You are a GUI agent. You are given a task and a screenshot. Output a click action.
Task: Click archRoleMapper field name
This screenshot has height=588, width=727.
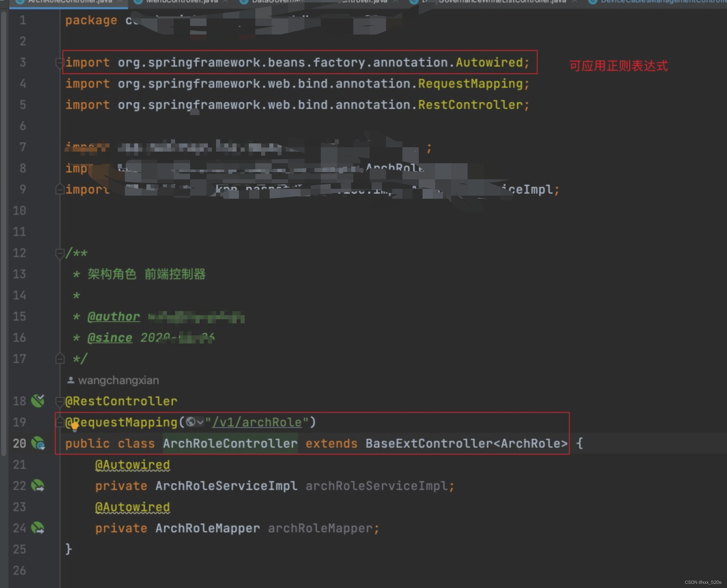click(320, 528)
